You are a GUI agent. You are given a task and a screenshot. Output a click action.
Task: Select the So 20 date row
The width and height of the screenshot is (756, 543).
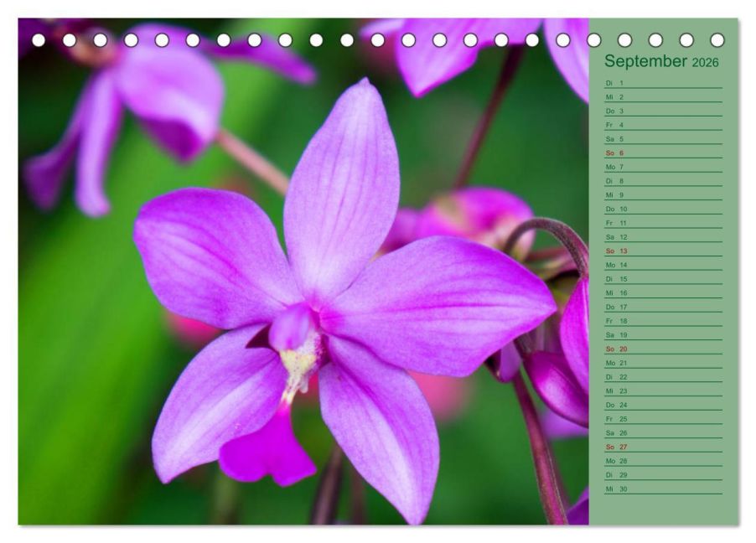(x=664, y=349)
